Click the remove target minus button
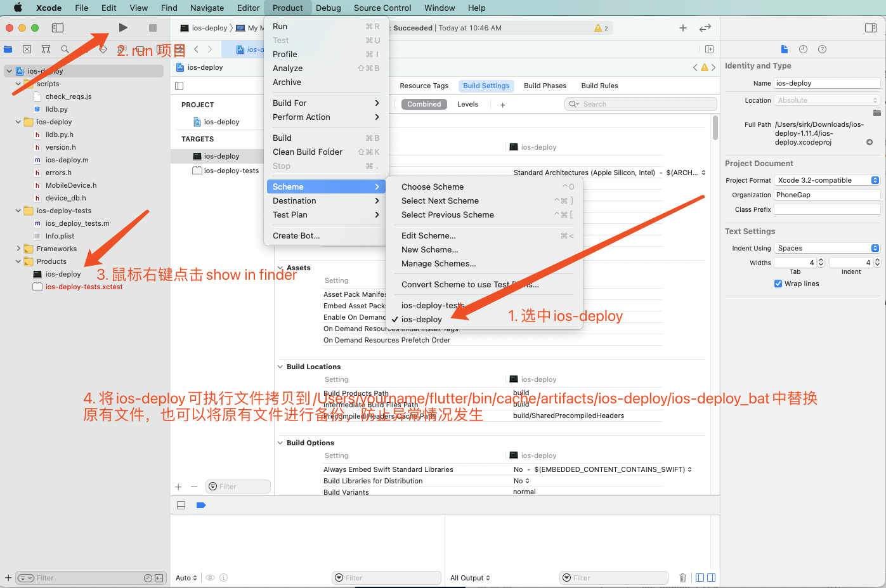This screenshot has height=588, width=886. point(194,487)
